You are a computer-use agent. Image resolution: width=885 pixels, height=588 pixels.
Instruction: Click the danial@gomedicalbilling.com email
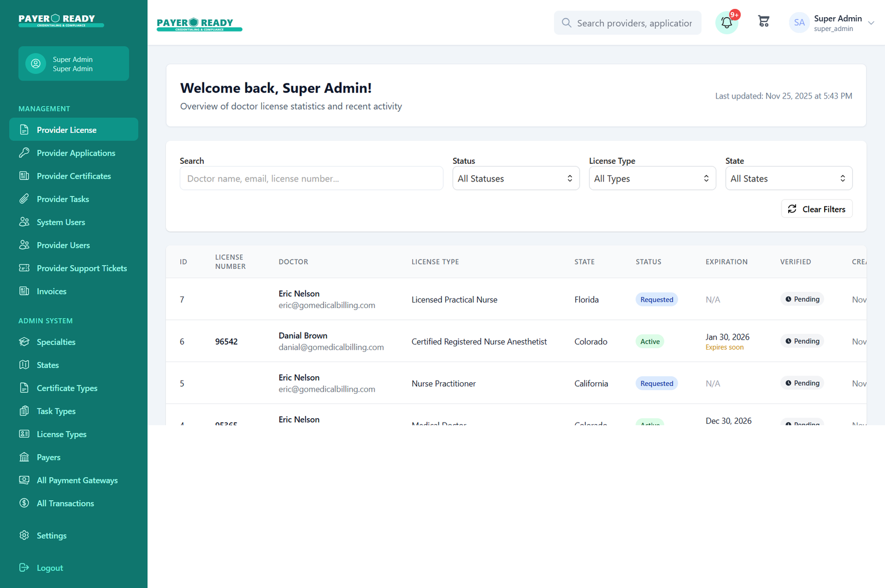331,347
